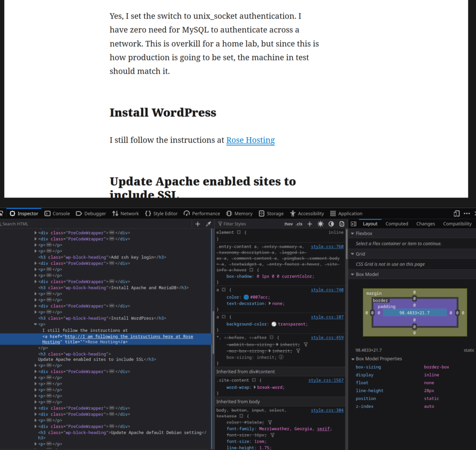Switch to the Console panel

(57, 213)
